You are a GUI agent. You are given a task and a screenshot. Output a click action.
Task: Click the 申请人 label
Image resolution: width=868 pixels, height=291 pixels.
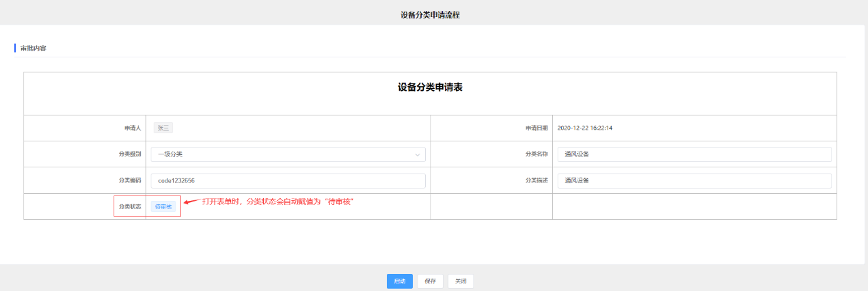click(132, 128)
